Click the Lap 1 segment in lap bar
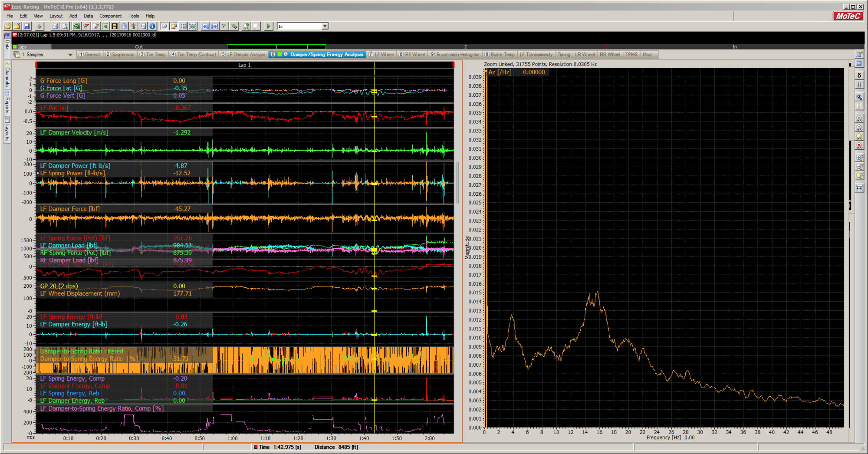The image size is (868, 454). coord(276,47)
